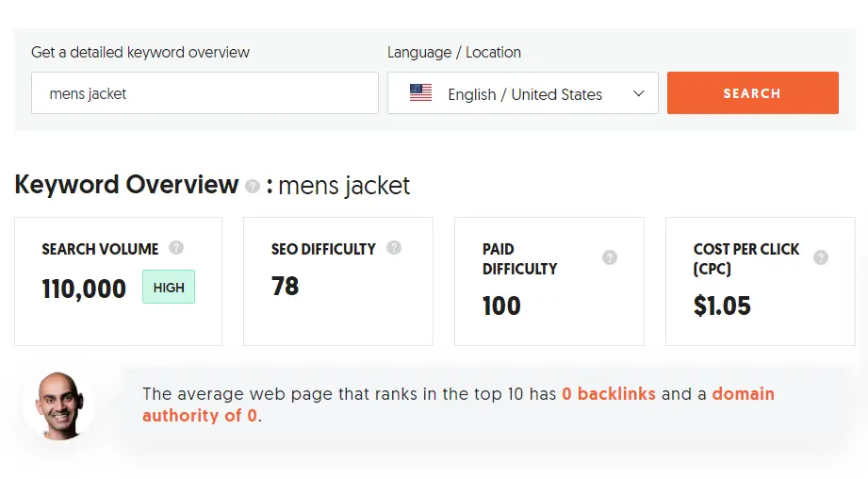Viewport: 868px width, 479px height.
Task: Click the $1.05 CPC value
Action: [722, 306]
